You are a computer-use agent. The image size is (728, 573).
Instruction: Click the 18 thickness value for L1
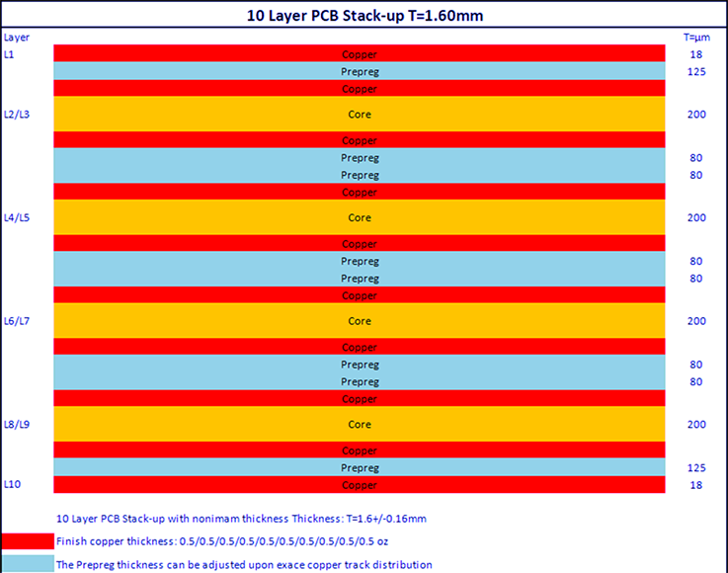pyautogui.click(x=696, y=54)
